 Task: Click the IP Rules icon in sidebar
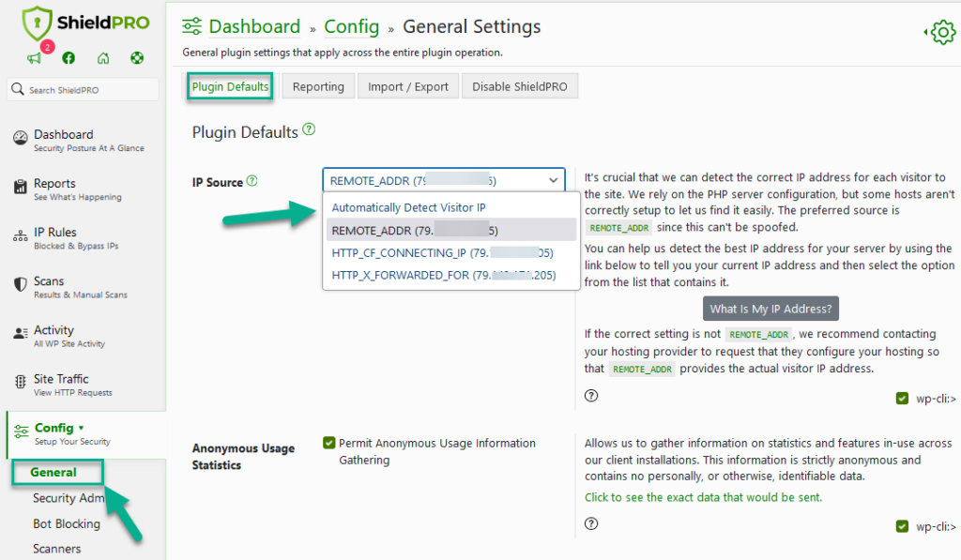(22, 235)
